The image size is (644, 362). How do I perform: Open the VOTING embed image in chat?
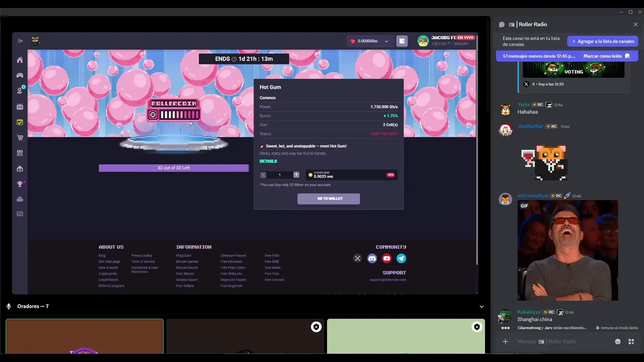574,71
